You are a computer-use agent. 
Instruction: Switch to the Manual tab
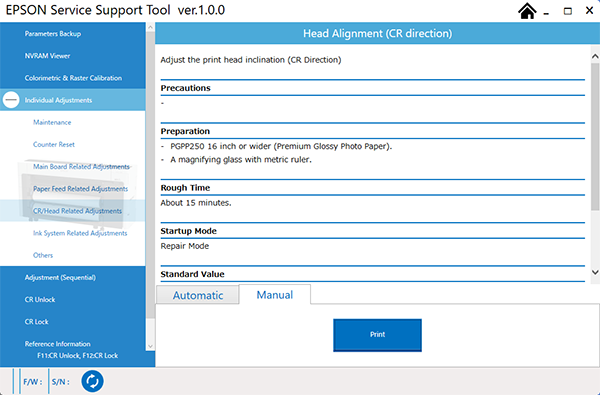[275, 295]
